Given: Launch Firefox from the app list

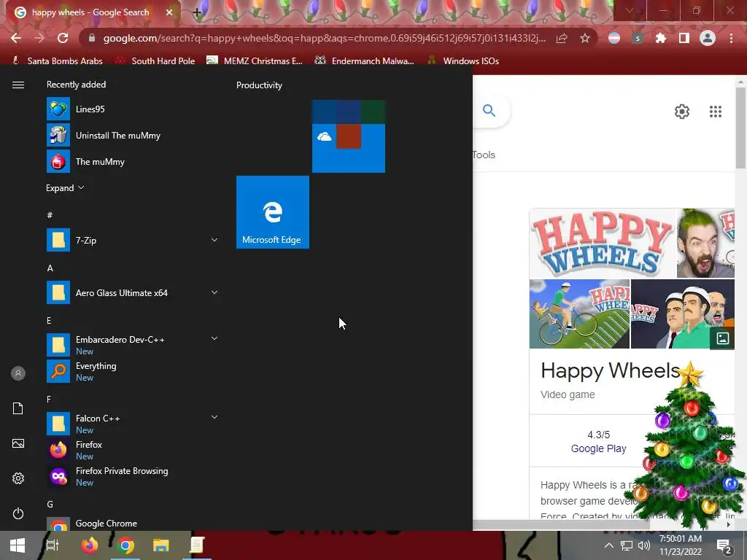Looking at the screenshot, I should [x=132, y=450].
